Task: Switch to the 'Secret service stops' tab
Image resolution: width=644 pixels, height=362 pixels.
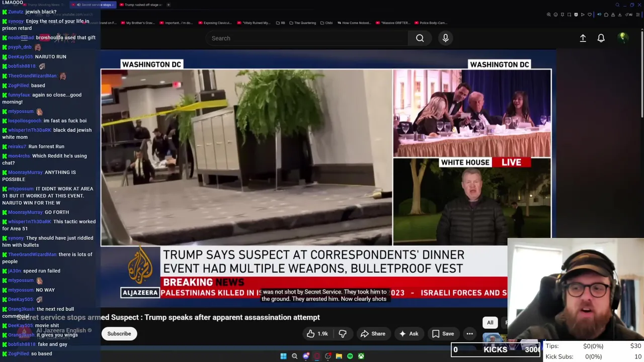Action: click(x=94, y=5)
